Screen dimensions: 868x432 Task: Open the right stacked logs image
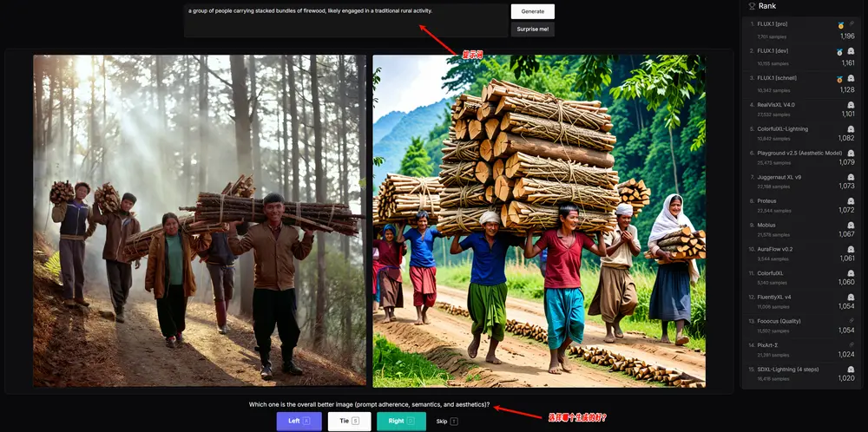pyautogui.click(x=538, y=220)
